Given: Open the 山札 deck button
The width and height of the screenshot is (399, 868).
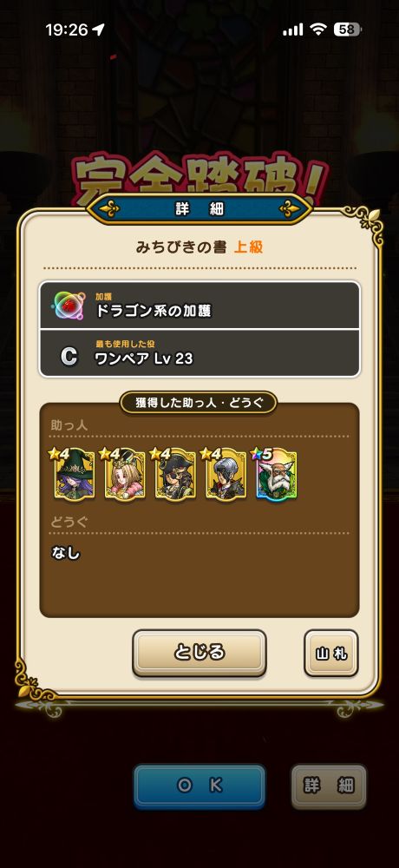Looking at the screenshot, I should click(x=331, y=653).
